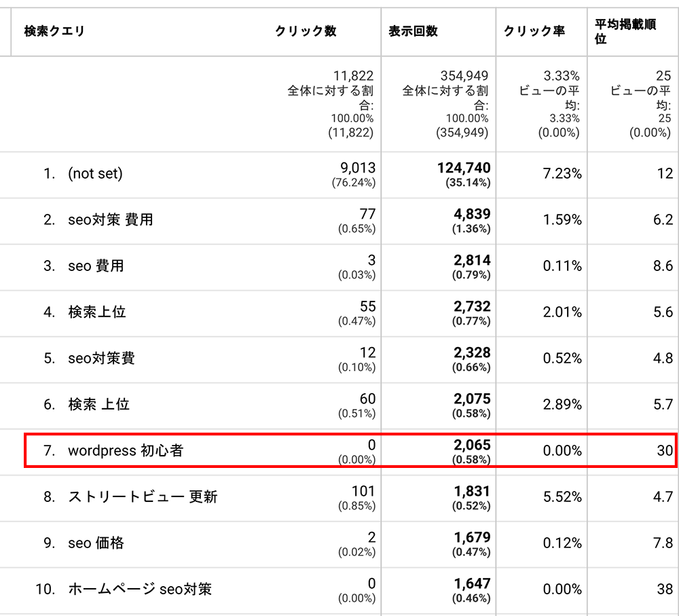
Task: Sort by the 検索クエリ column header
Action: pyautogui.click(x=54, y=31)
